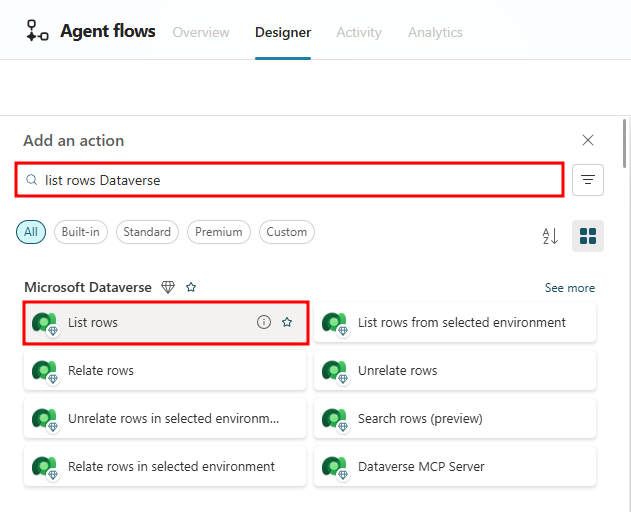Click Dataverse icon on List rows from selected environment

tap(335, 323)
